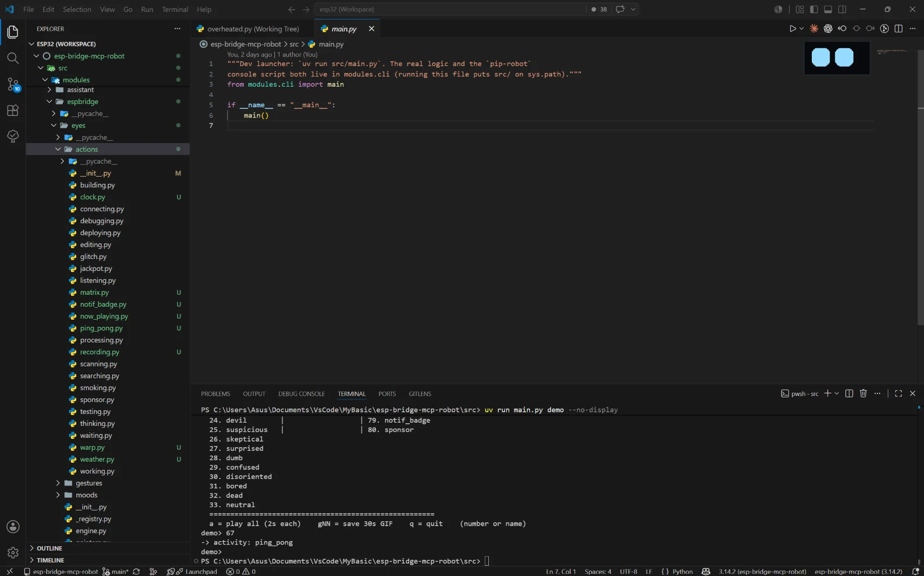Image resolution: width=924 pixels, height=576 pixels.
Task: Open the ChatGPT Codex icon in editor toolbar
Action: point(828,29)
